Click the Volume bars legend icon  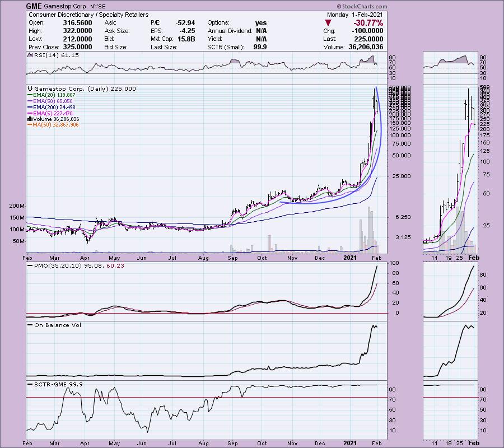point(30,119)
